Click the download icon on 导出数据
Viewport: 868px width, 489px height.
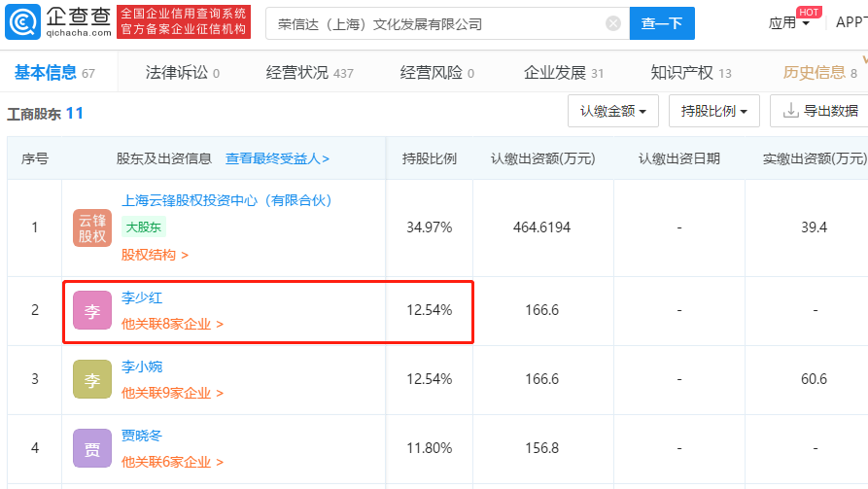790,111
